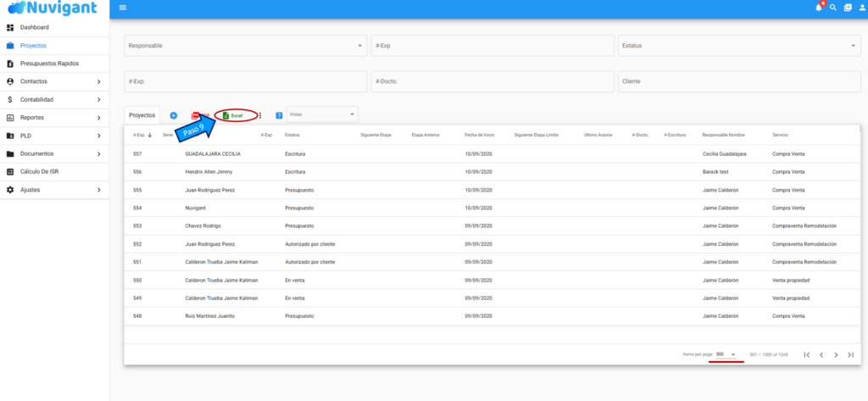Expand the PLD submenu chevron

pyautogui.click(x=98, y=136)
